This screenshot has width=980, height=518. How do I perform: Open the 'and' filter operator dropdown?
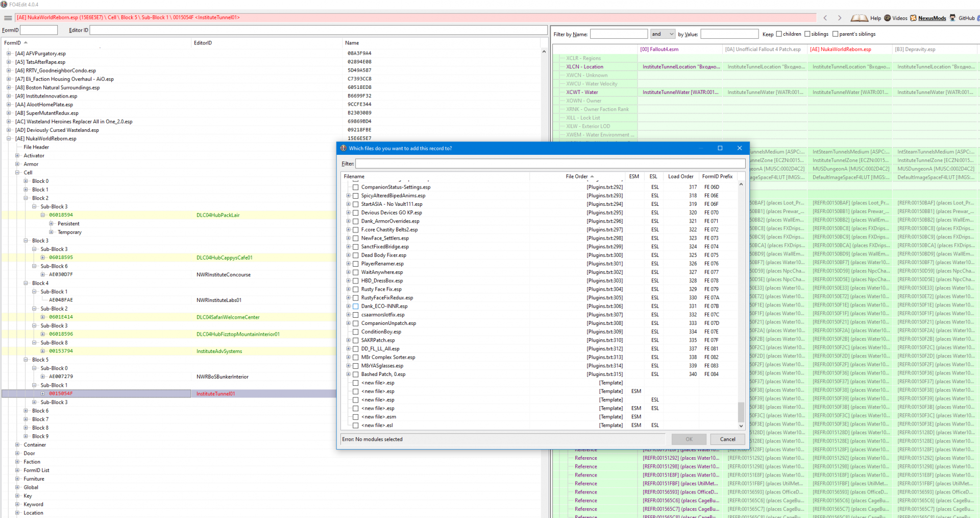click(x=662, y=34)
